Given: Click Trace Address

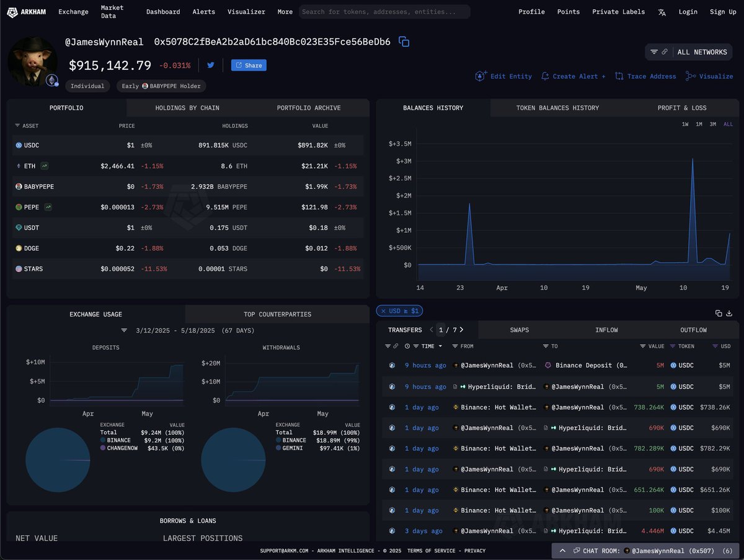Looking at the screenshot, I should [x=645, y=76].
